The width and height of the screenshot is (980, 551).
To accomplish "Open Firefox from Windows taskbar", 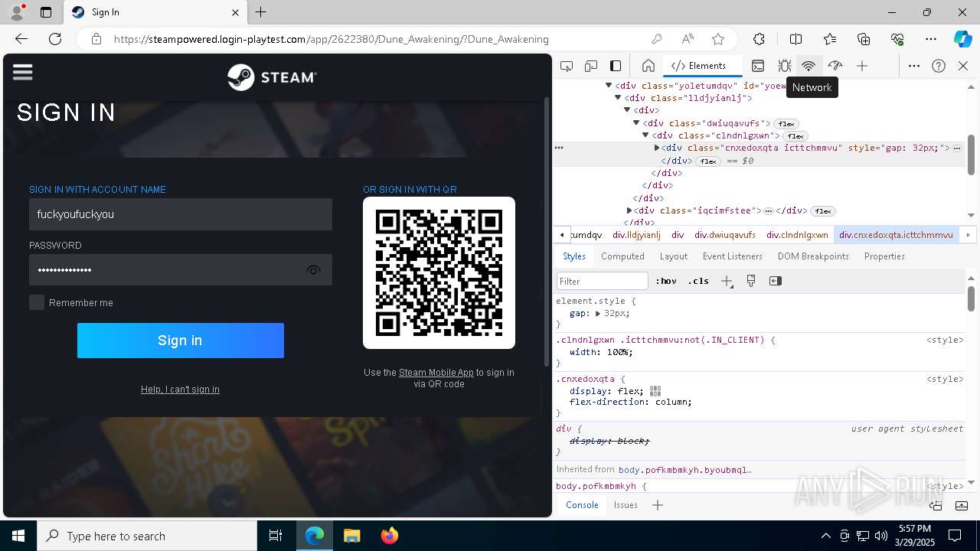I will [390, 536].
